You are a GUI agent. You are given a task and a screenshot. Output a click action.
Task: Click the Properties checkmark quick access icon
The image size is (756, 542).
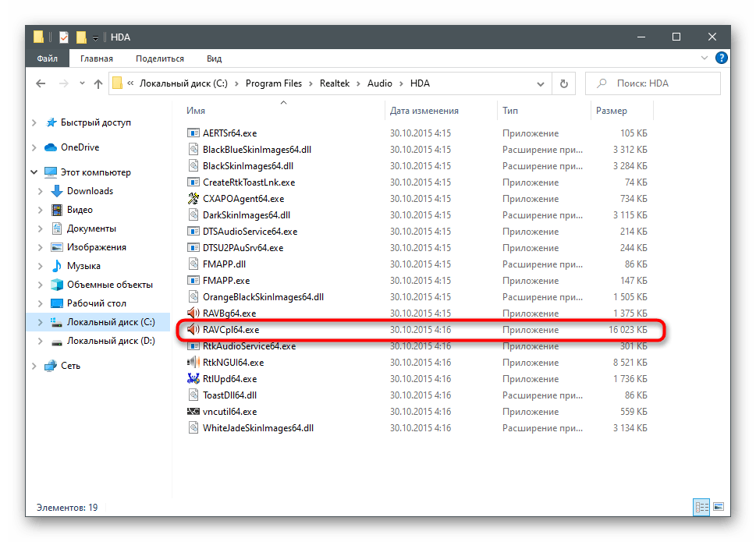(64, 37)
